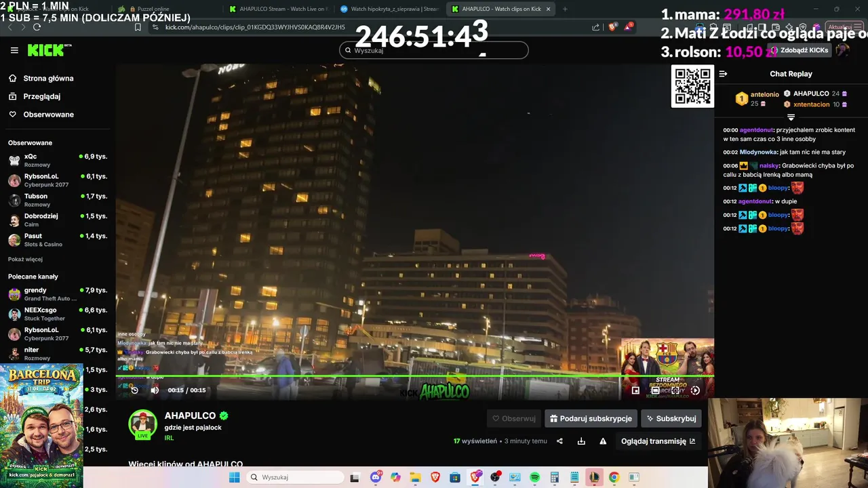Click the Zdobądź KICKs button
This screenshot has width=868, height=488.
800,50
